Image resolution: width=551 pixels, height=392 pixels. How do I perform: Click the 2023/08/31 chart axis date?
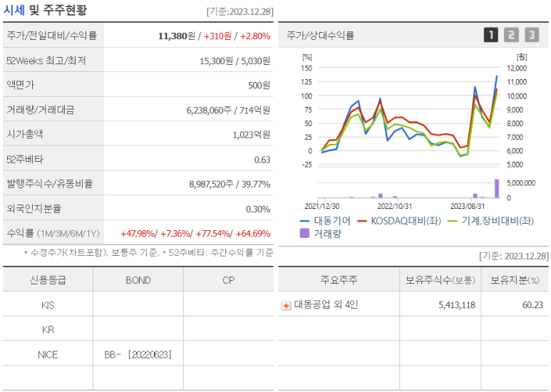coord(468,206)
